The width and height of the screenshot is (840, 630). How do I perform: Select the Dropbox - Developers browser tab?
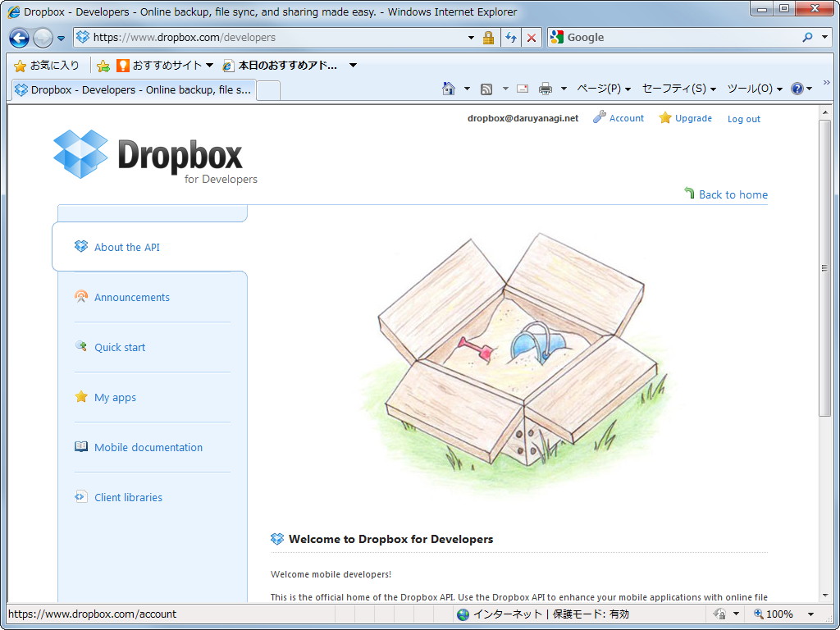[x=134, y=90]
